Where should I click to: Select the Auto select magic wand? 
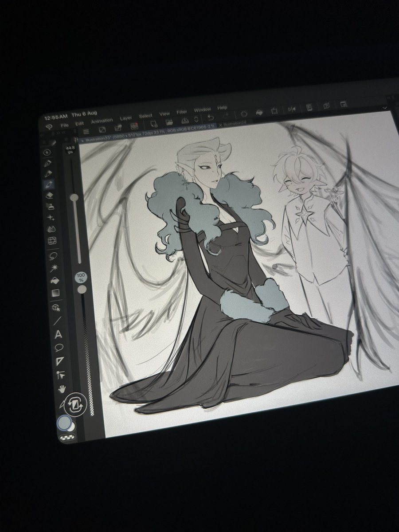[54, 268]
